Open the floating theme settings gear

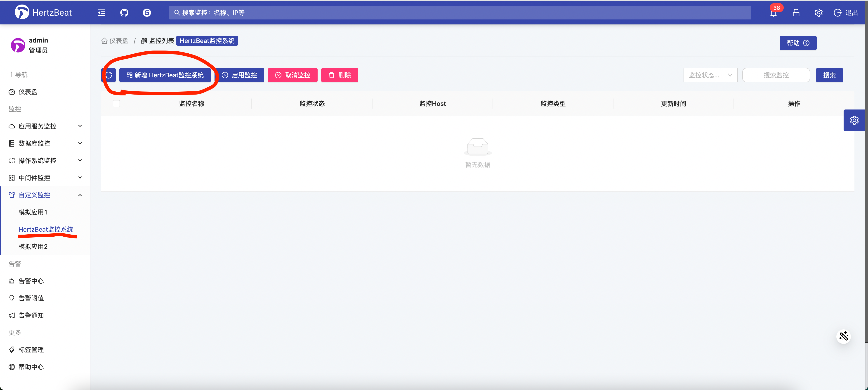click(854, 120)
